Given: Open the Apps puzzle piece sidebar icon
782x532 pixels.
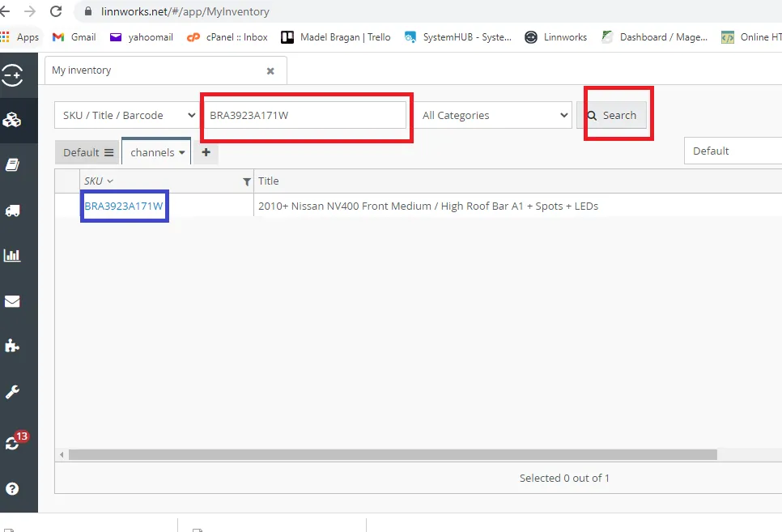Looking at the screenshot, I should coord(12,345).
